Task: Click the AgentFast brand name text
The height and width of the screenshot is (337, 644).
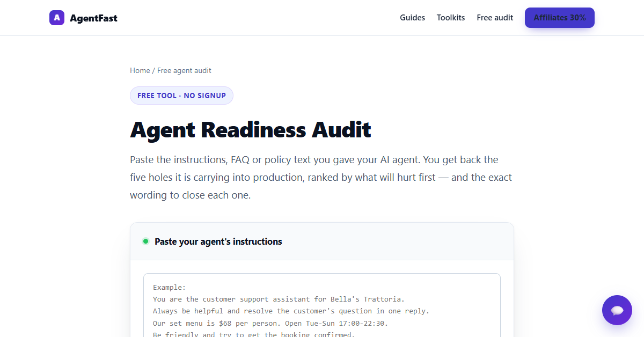Action: [x=93, y=18]
